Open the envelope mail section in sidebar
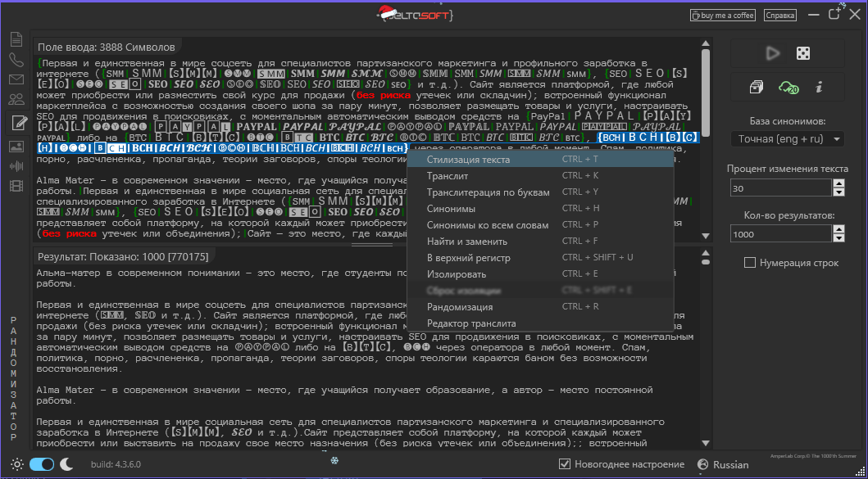Viewport: 868px width, 479px height. pyautogui.click(x=16, y=79)
